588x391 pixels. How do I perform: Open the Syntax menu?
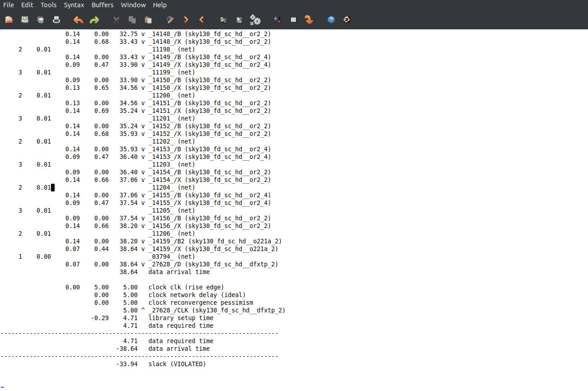pos(74,5)
